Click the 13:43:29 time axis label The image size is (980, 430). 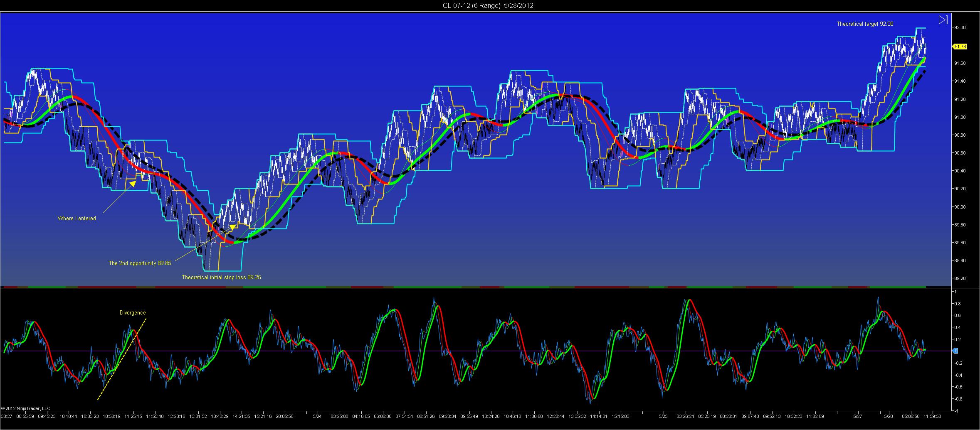[220, 416]
